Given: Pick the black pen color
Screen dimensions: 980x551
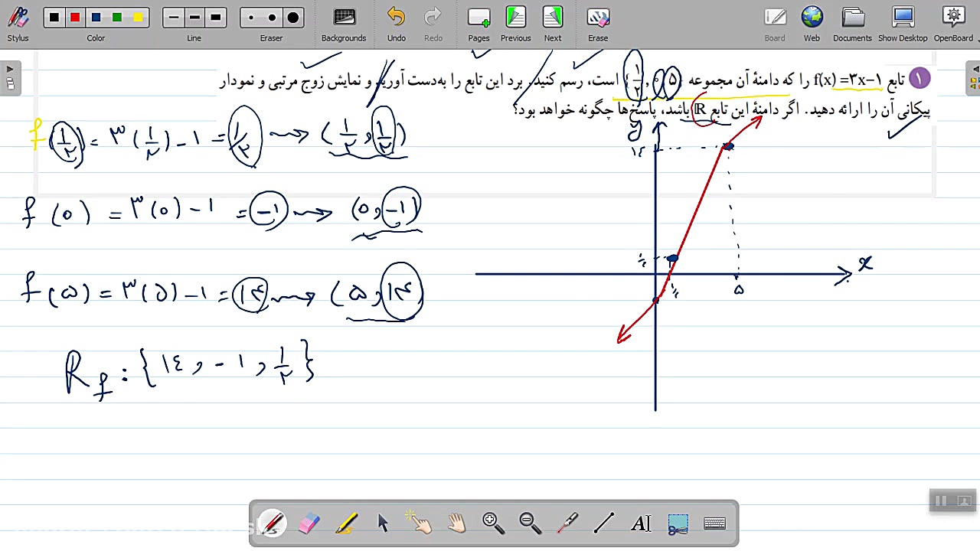Looking at the screenshot, I should [x=54, y=18].
